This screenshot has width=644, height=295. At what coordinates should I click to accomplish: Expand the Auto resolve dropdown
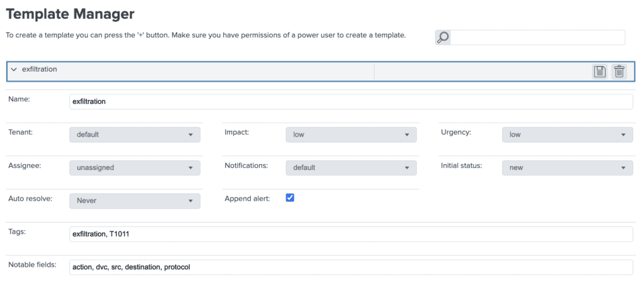point(135,201)
